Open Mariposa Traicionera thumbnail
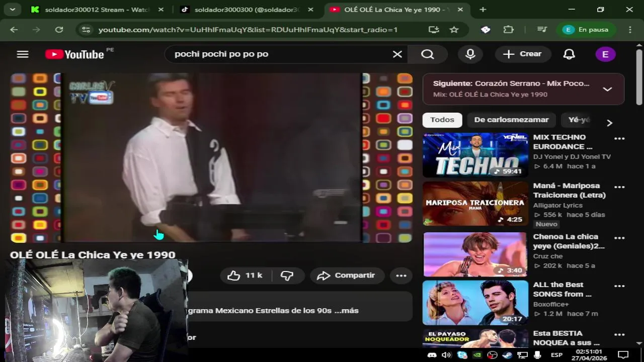This screenshot has width=644, height=362. coord(475,204)
